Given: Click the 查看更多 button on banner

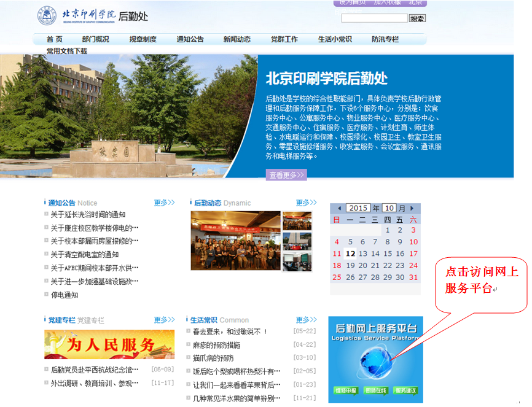Looking at the screenshot, I should click(286, 175).
